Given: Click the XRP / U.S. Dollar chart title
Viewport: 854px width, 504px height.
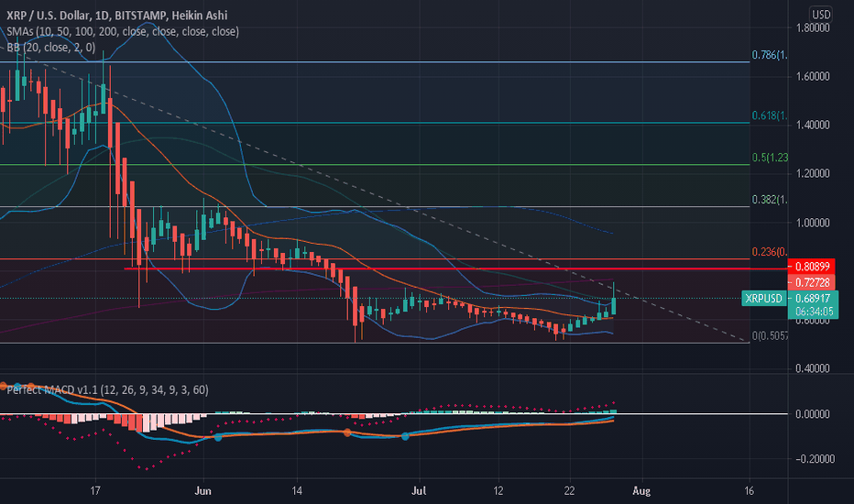Looking at the screenshot, I should (x=117, y=16).
